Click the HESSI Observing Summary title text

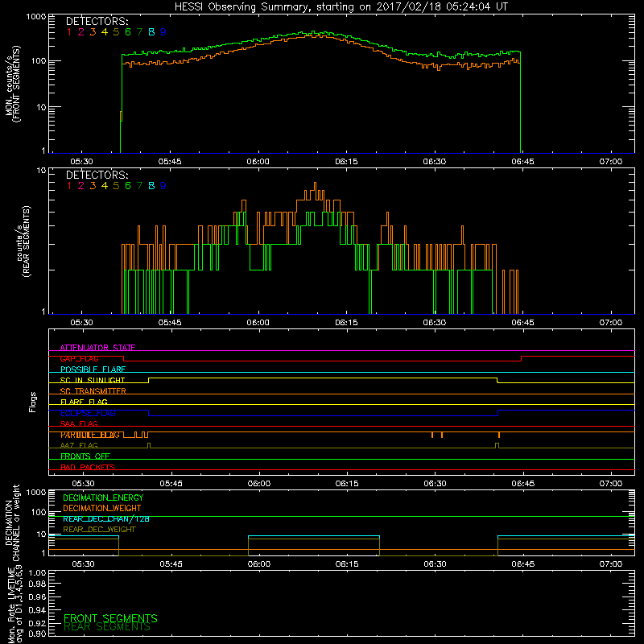[341, 7]
